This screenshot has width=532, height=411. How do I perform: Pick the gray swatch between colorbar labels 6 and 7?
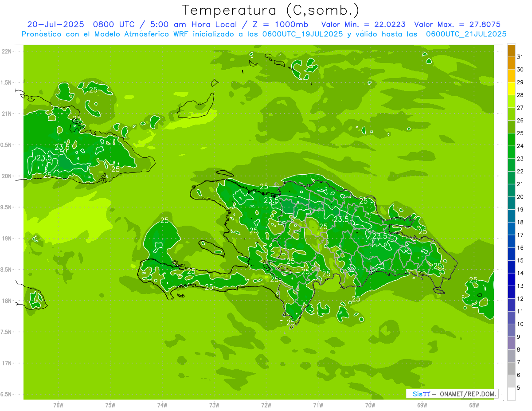(511, 369)
